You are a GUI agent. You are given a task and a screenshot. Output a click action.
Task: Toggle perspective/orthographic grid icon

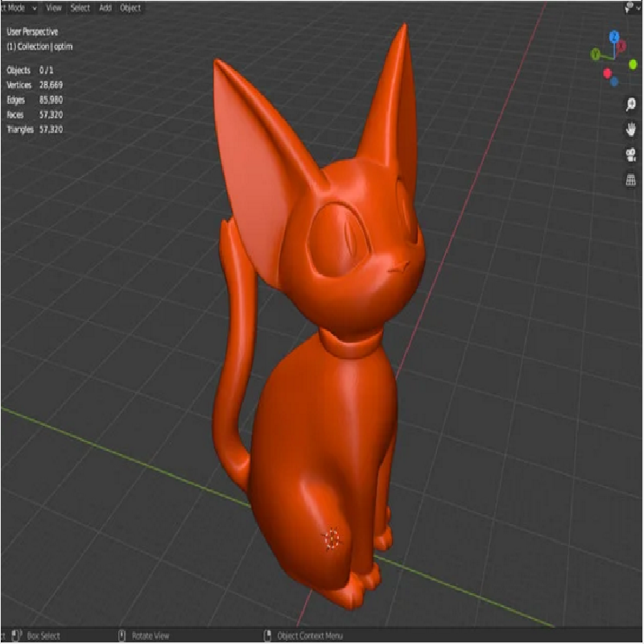click(x=631, y=180)
